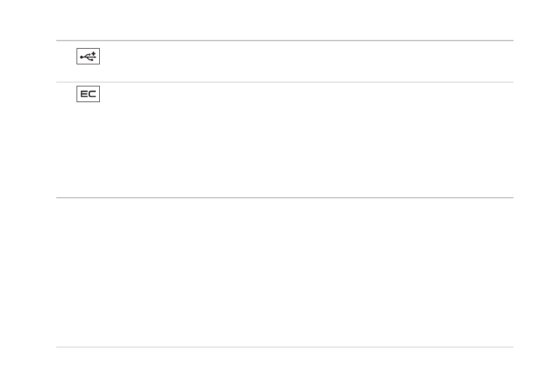Select the EC ExpressCard slot icon
553x392 pixels.
click(x=88, y=94)
